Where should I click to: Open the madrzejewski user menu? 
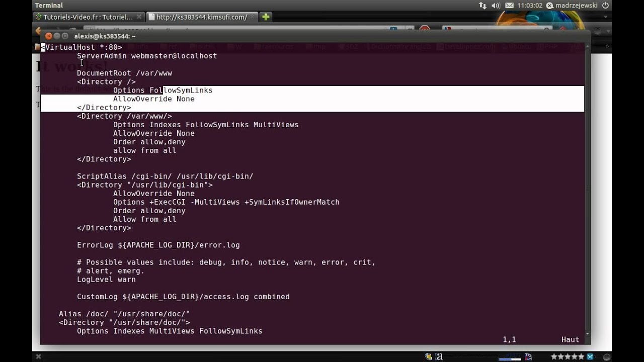click(x=573, y=6)
